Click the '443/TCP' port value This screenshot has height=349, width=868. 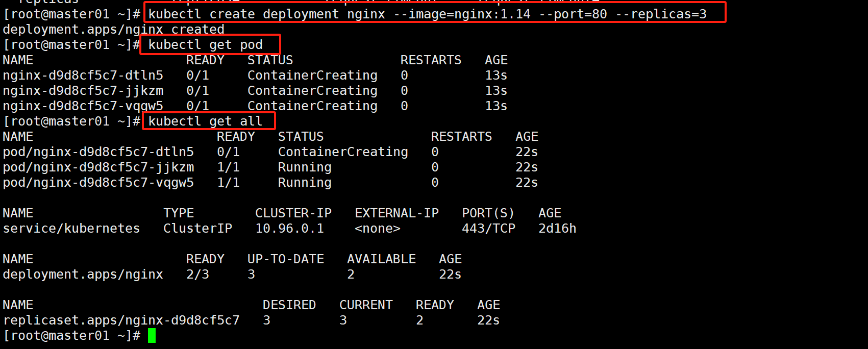[x=488, y=229]
